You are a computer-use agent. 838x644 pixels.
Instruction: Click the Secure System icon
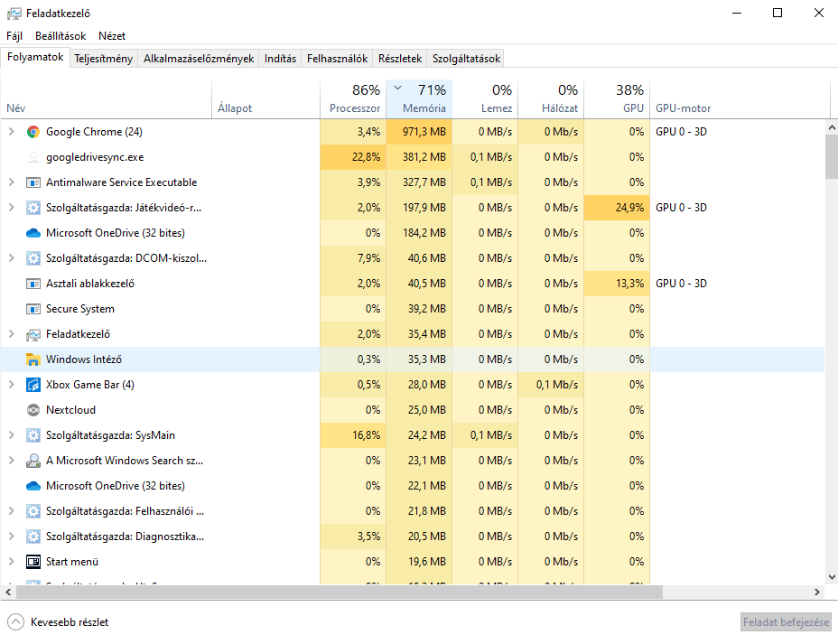click(33, 309)
